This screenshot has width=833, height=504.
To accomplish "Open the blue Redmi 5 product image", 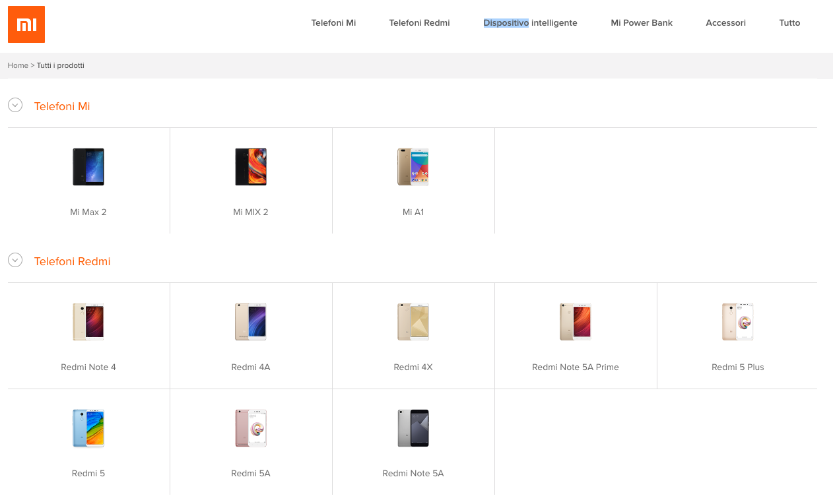I will pos(88,428).
